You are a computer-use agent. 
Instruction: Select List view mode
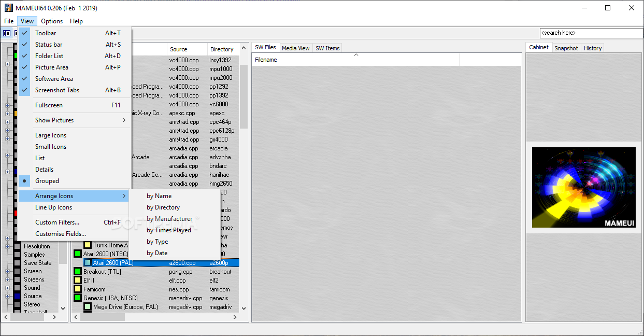click(x=75, y=158)
